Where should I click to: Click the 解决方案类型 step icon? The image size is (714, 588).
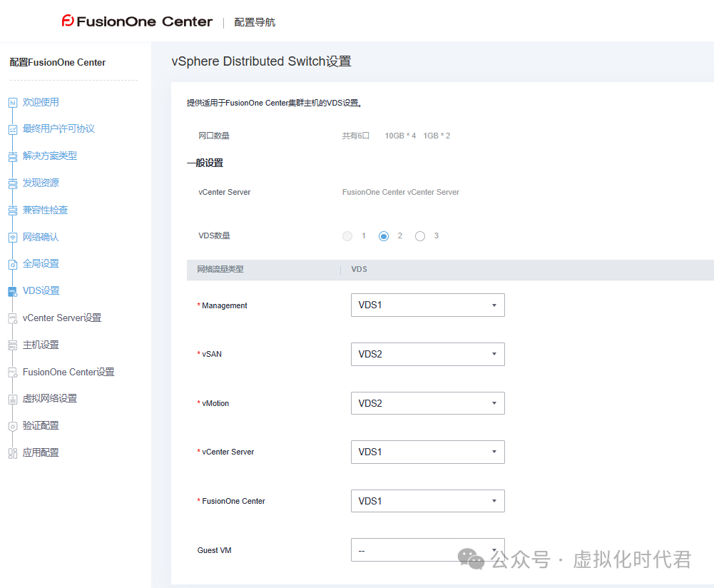(x=13, y=157)
